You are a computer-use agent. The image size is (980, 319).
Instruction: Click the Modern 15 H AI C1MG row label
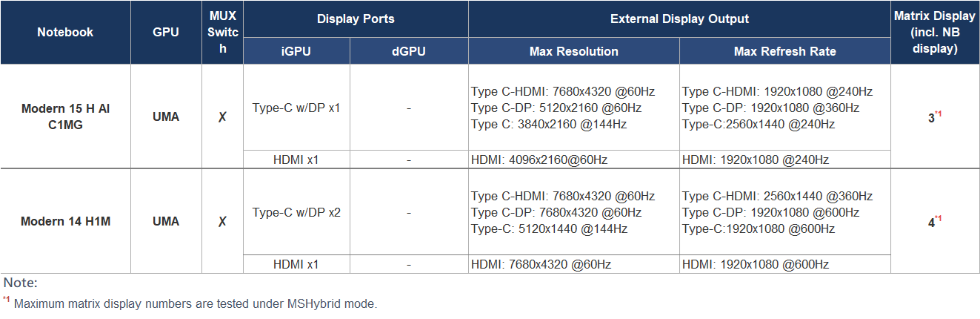click(x=65, y=117)
